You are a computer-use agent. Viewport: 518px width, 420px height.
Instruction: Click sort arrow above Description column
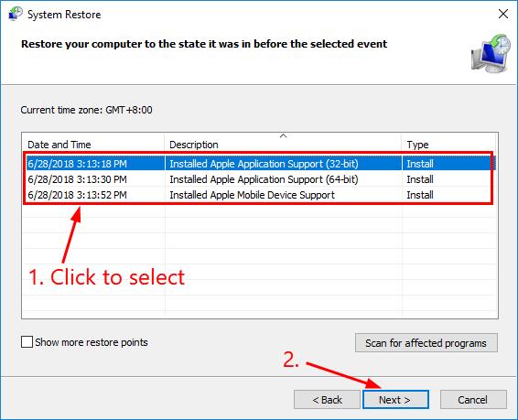point(283,135)
